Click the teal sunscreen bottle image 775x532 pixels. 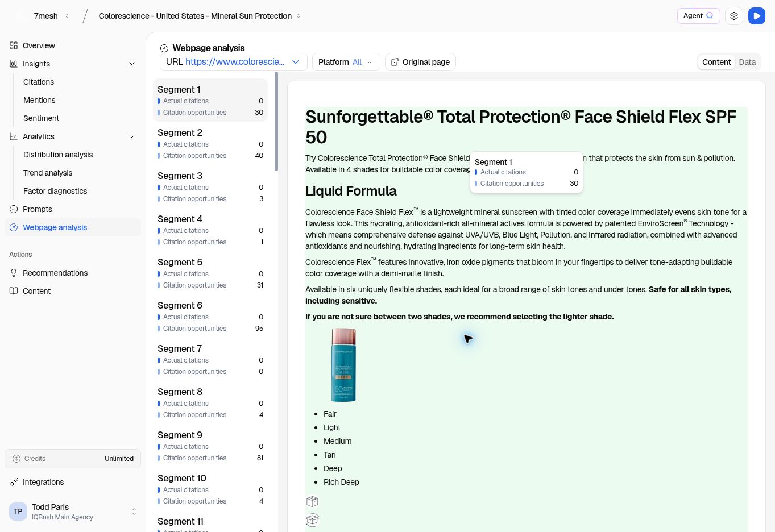click(343, 365)
